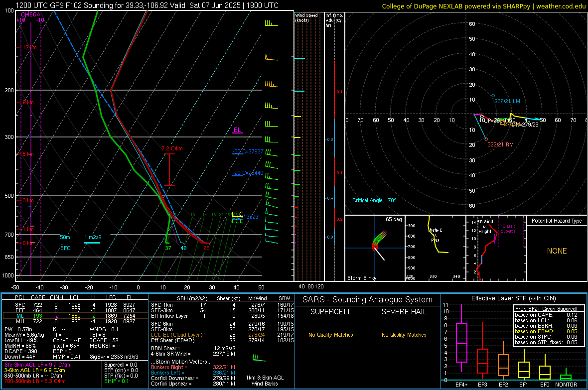The image size is (588, 390).
Task: Click the sounding title with GFS F102
Action: pos(147,5)
